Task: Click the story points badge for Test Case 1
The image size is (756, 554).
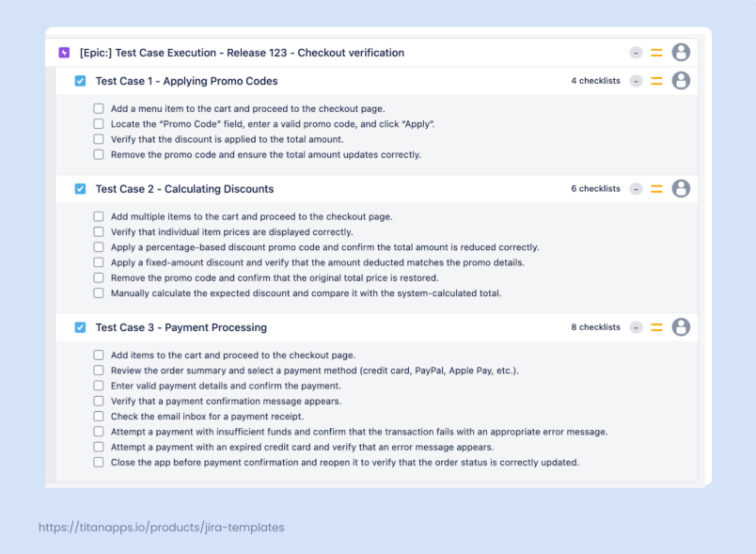Action: (x=637, y=81)
